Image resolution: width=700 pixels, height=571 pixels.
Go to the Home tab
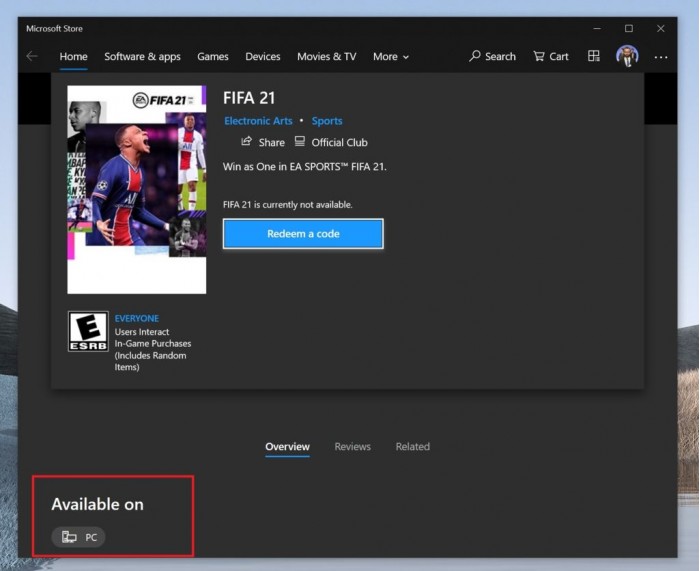pyautogui.click(x=73, y=57)
